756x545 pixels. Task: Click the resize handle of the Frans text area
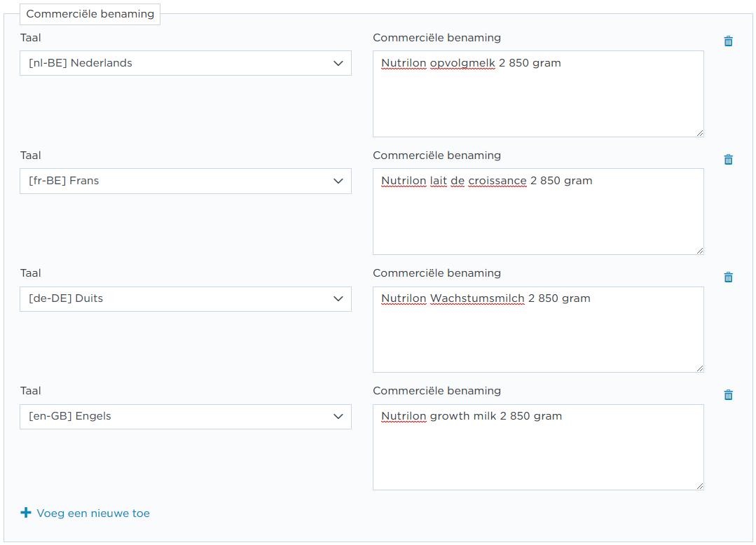pyautogui.click(x=699, y=251)
